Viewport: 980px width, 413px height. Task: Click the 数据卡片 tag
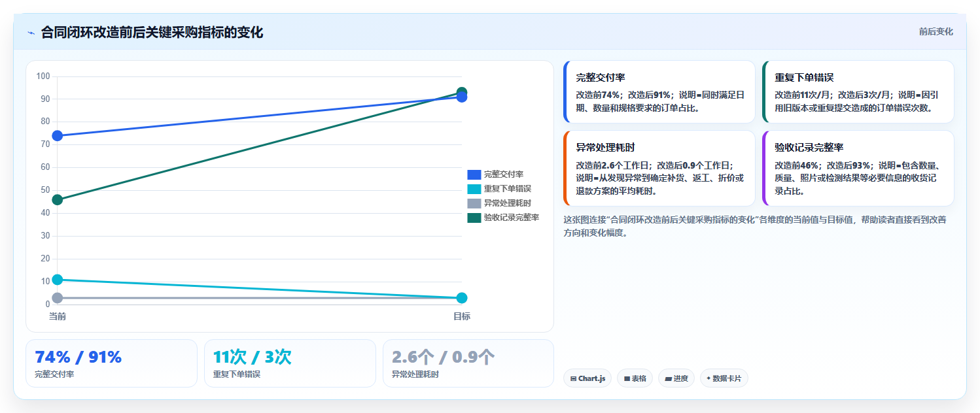724,378
